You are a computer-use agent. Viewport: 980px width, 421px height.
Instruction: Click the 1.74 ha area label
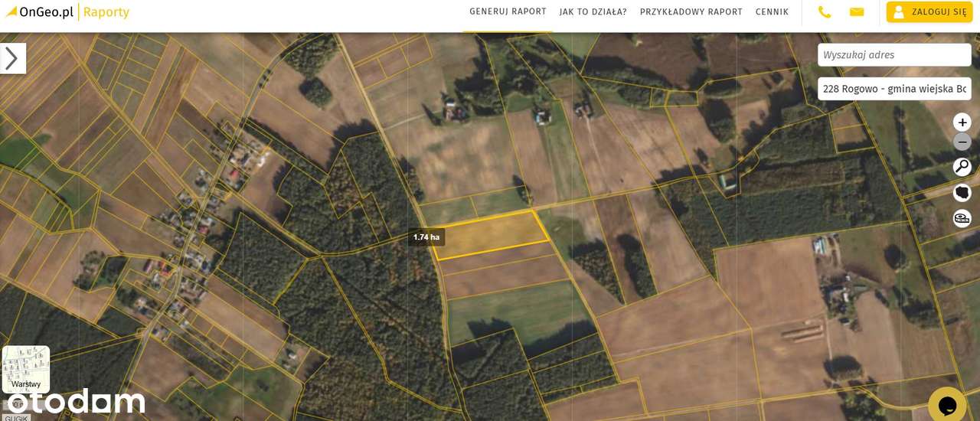click(426, 237)
